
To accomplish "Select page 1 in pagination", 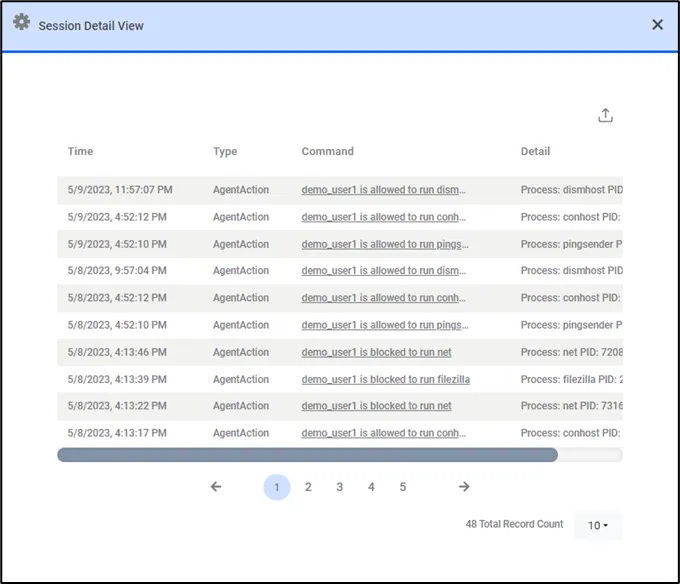I will (277, 487).
